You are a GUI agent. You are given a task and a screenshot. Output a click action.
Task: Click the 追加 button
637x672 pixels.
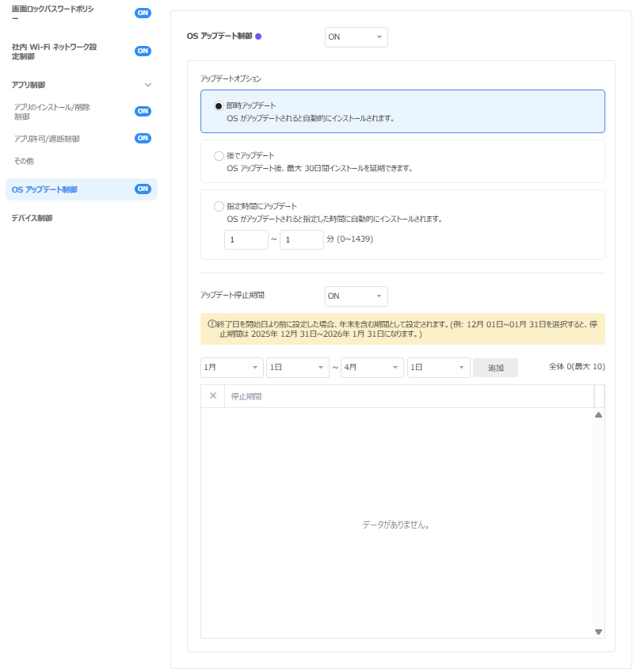tap(496, 368)
